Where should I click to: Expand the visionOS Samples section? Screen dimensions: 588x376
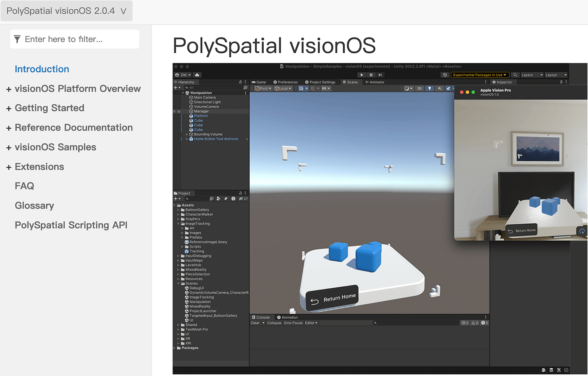(9, 148)
